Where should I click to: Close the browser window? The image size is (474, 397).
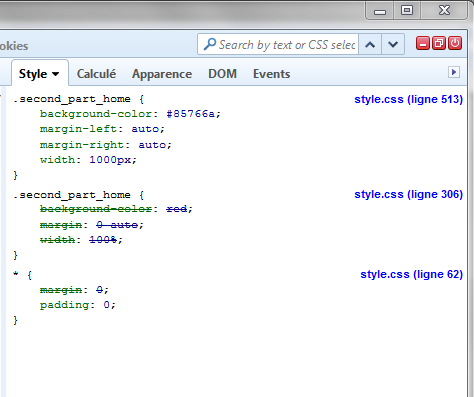coord(444,10)
